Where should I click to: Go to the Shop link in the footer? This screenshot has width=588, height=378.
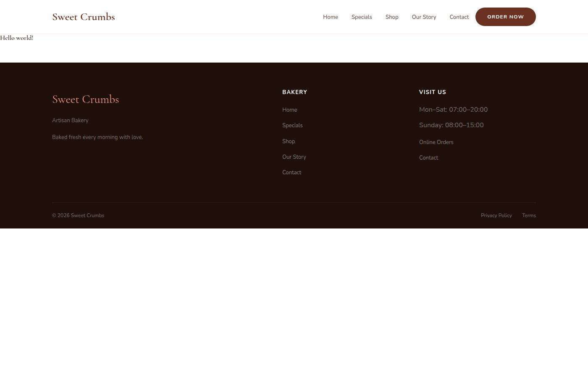tap(289, 141)
